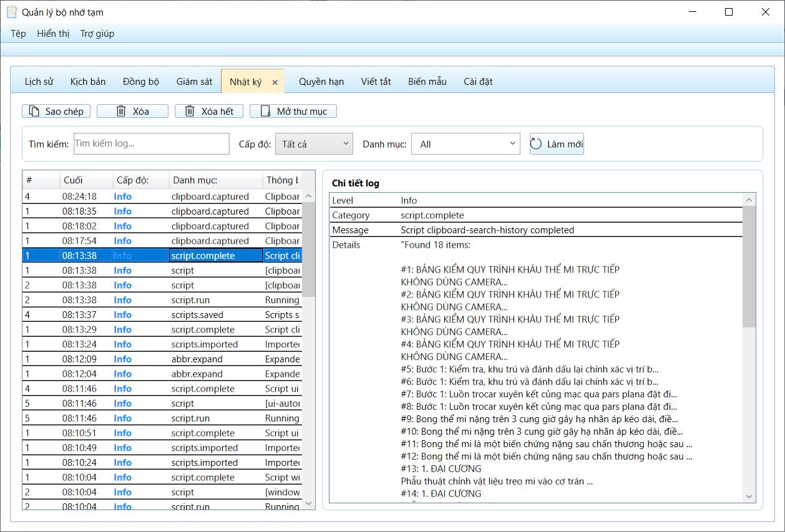Viewport: 785px width, 532px height.
Task: Open the log folder with Mở thư mục
Action: coord(293,111)
